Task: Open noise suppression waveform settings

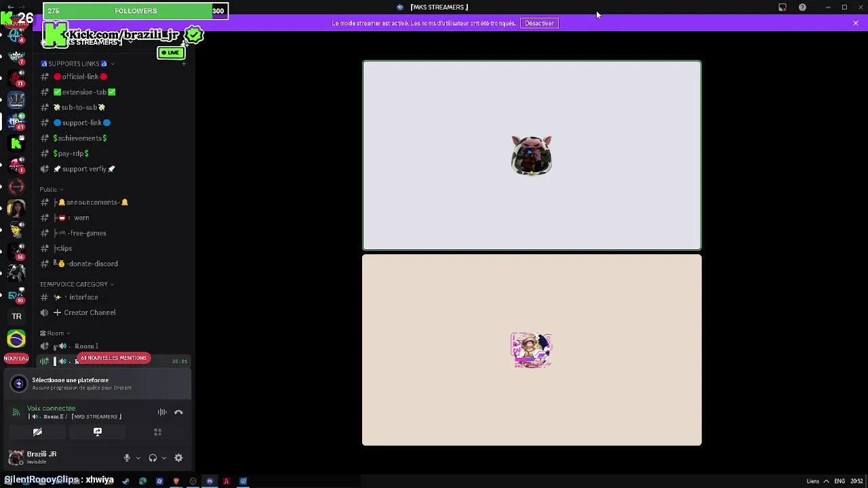Action: 162,412
